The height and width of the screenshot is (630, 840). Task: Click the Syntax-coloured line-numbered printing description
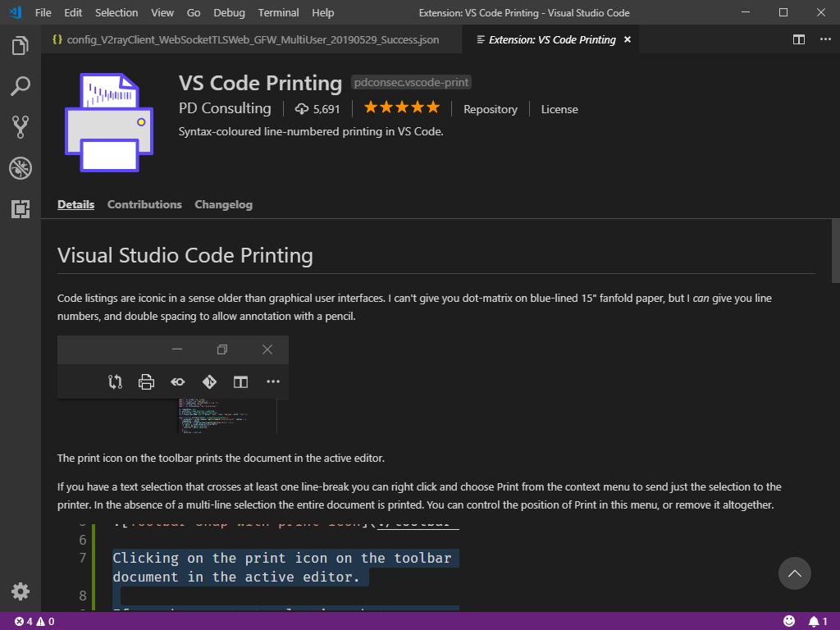pyautogui.click(x=311, y=132)
